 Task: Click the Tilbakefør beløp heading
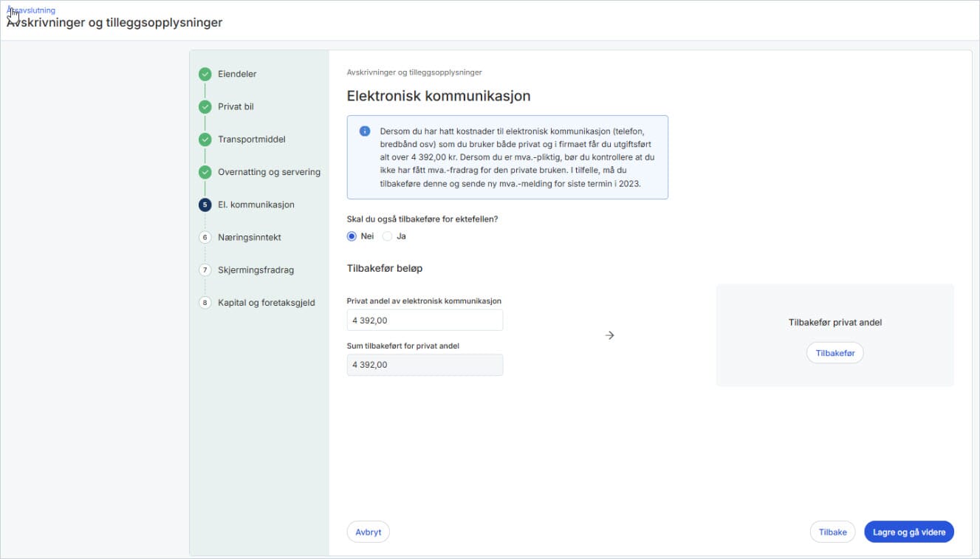coord(384,268)
